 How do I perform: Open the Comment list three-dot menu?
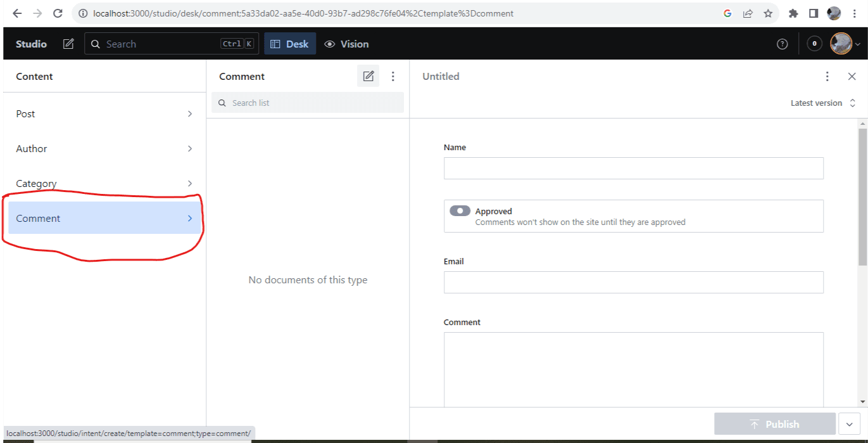[393, 76]
